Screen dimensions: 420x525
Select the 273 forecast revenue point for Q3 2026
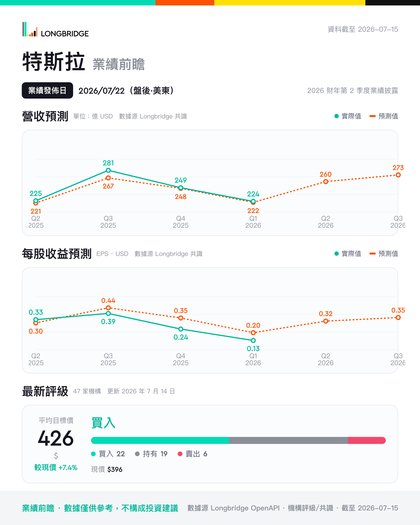(x=398, y=175)
